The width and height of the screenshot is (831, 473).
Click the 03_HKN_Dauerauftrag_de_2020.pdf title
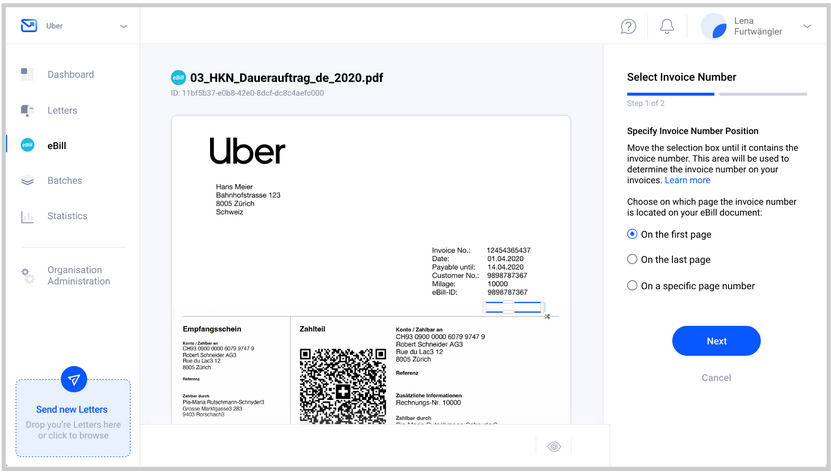click(x=286, y=78)
